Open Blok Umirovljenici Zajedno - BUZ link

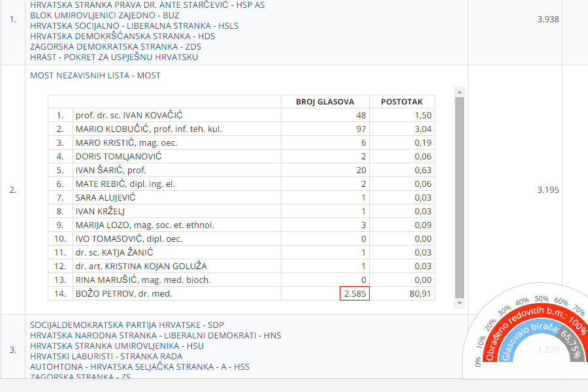(105, 16)
